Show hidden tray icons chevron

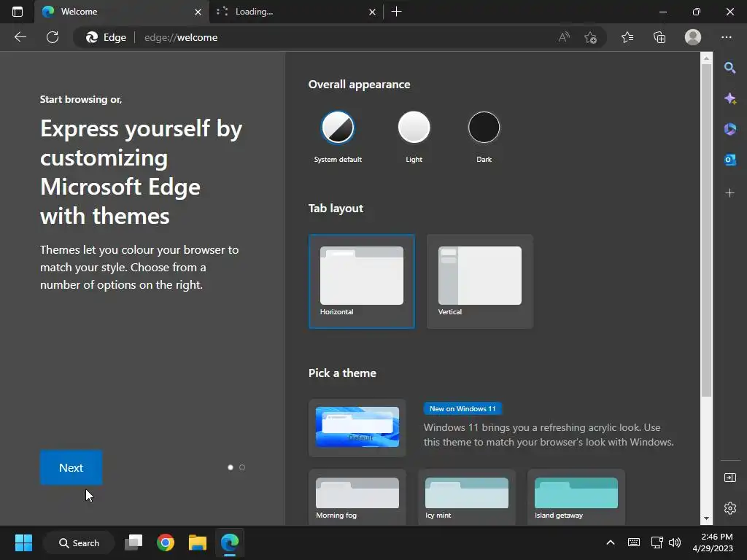[611, 542]
